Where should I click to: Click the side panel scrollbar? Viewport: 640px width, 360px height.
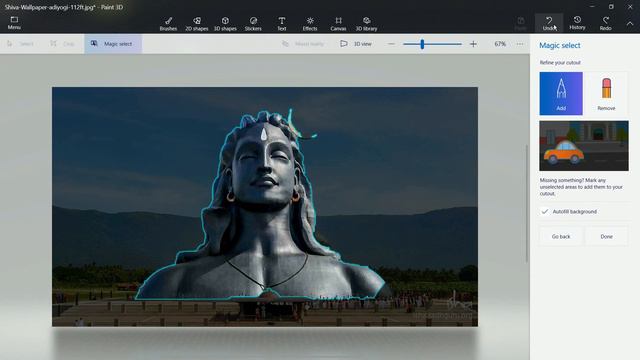point(527,203)
